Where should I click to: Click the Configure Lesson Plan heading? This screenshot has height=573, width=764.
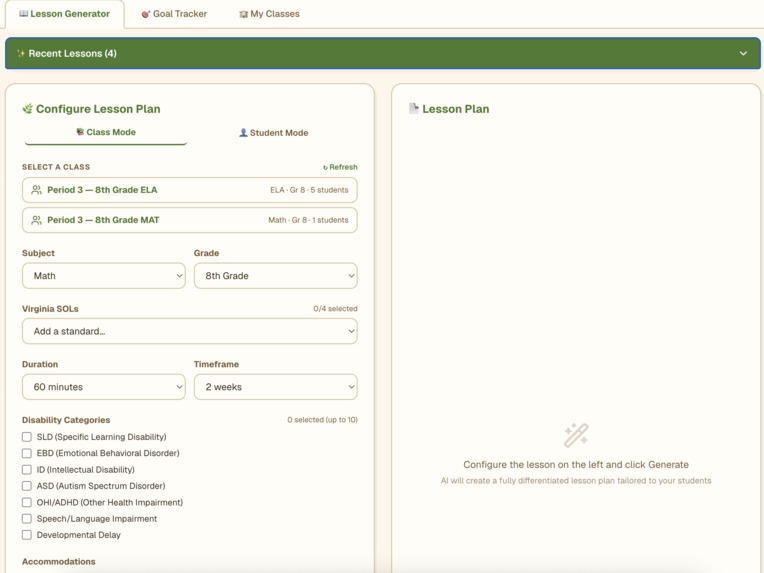98,109
